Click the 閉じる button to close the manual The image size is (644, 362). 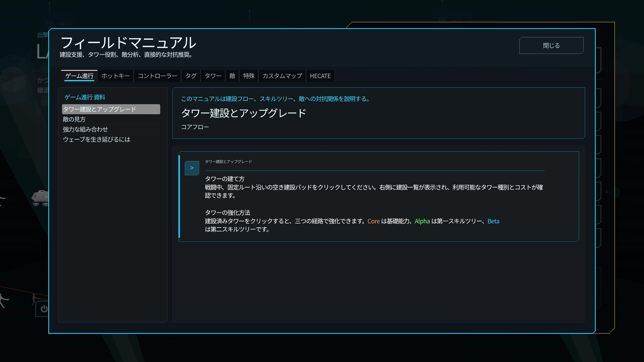[551, 46]
